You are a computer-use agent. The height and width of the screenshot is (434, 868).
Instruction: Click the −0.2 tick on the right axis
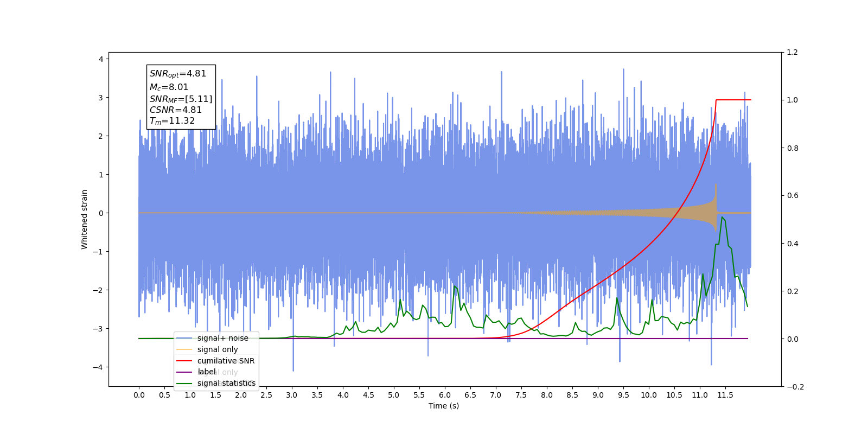[x=795, y=387]
